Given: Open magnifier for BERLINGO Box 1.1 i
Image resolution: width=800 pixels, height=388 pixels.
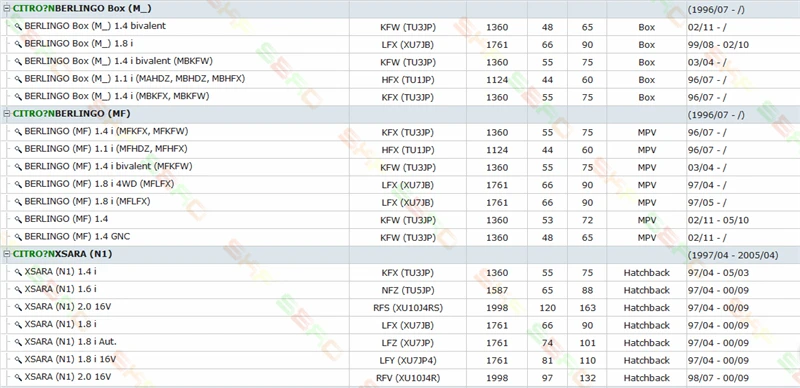Looking at the screenshot, I should coord(18,80).
